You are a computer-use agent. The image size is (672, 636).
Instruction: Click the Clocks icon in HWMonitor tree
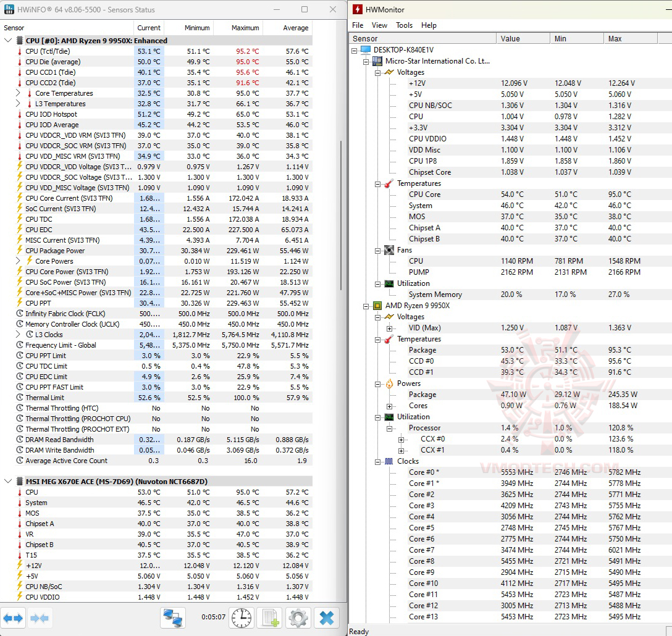[389, 461]
